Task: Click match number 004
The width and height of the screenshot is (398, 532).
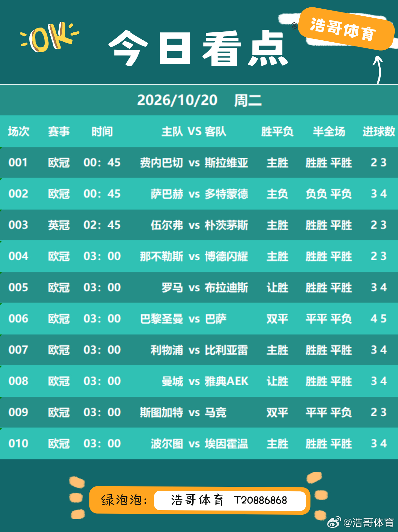Action: 18,256
